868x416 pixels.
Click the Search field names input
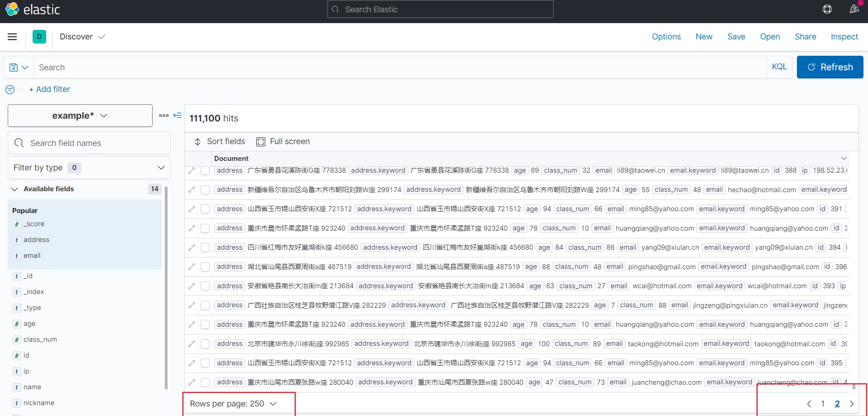[95, 143]
